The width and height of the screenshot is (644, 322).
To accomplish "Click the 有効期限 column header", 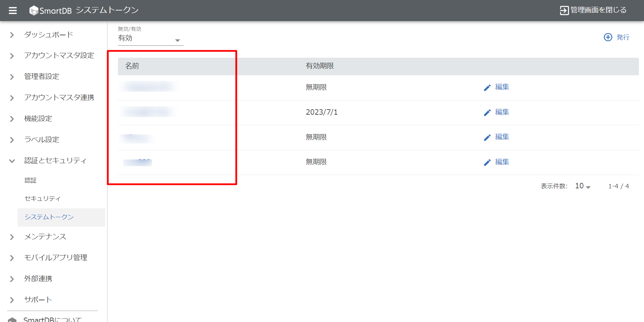I will [320, 66].
